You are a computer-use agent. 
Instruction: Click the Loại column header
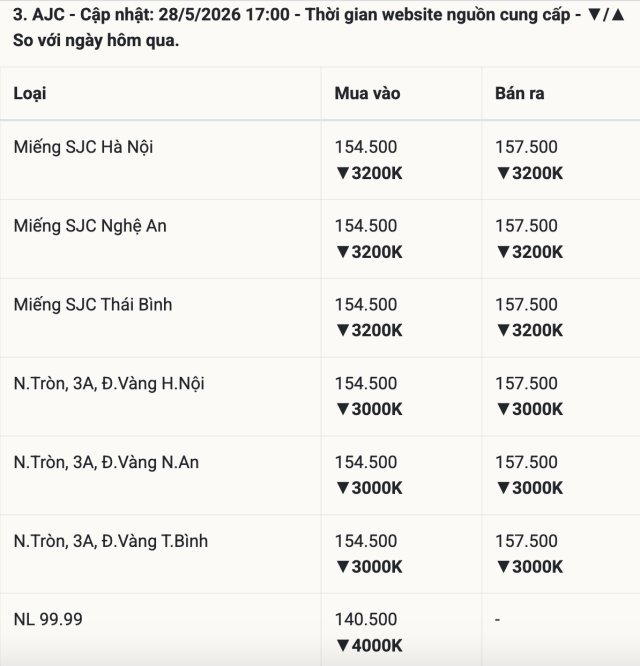(30, 93)
